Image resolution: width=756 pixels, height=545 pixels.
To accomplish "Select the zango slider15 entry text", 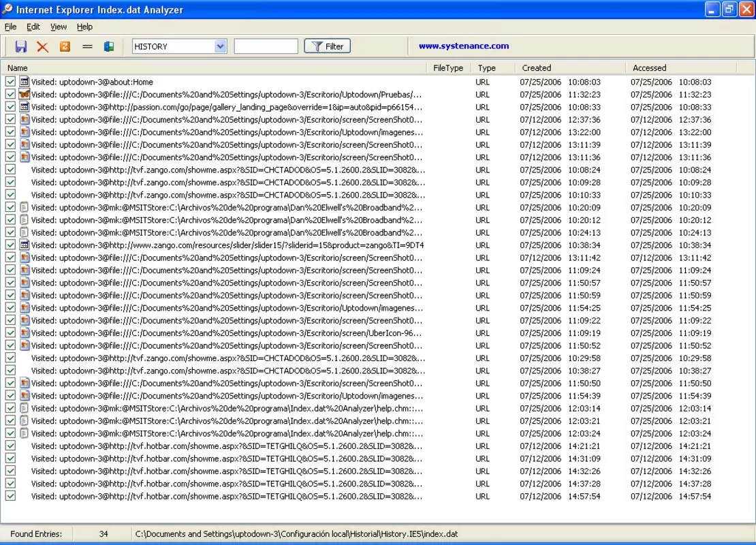I will coord(227,245).
